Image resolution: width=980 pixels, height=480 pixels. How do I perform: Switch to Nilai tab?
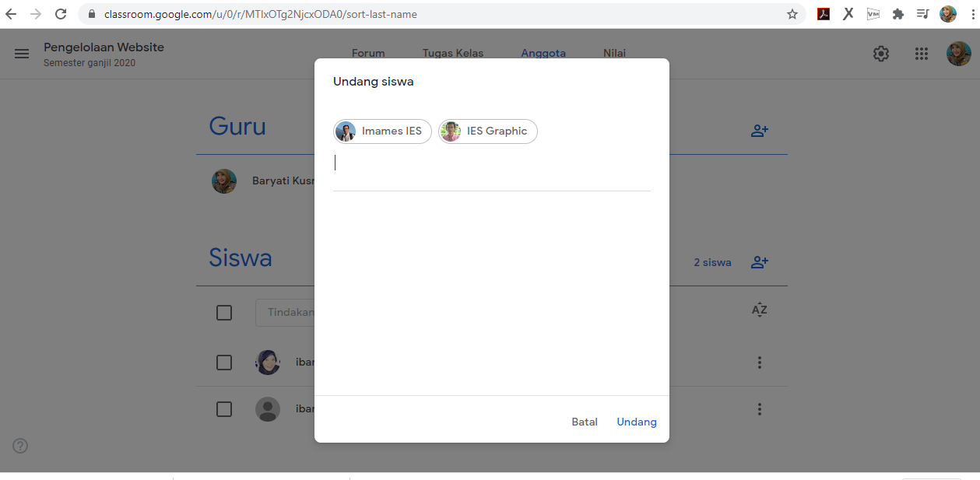point(614,54)
